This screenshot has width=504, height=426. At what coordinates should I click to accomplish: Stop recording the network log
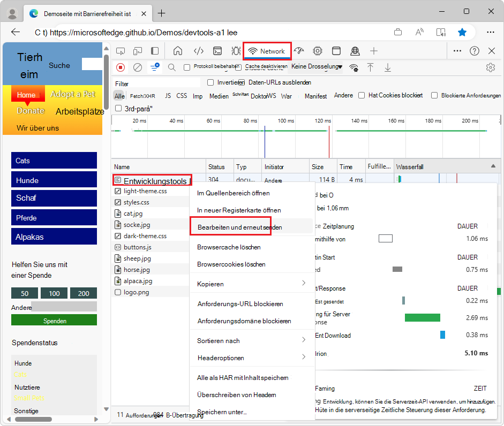tap(120, 67)
